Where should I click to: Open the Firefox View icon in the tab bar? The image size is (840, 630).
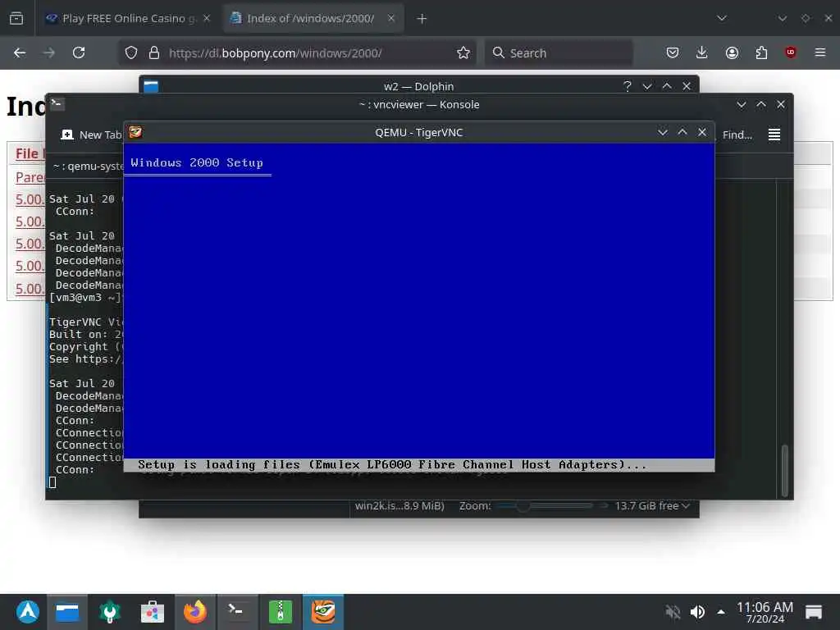[16, 19]
